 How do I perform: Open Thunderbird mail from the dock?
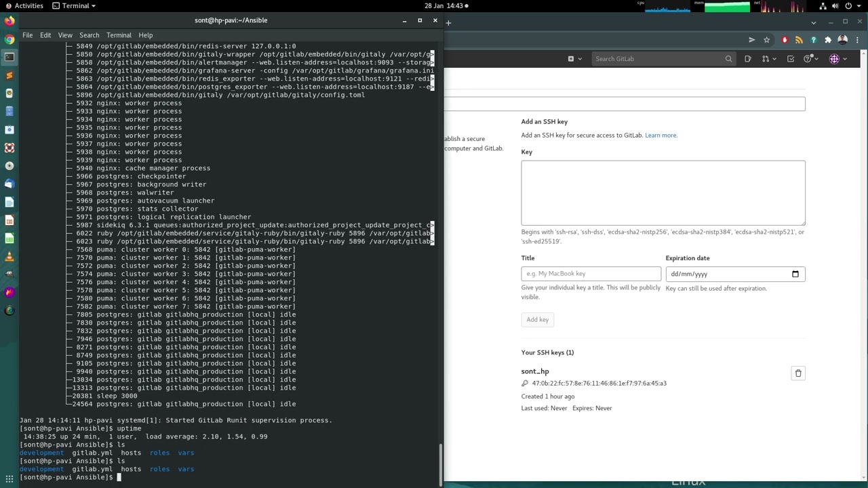pos(9,184)
